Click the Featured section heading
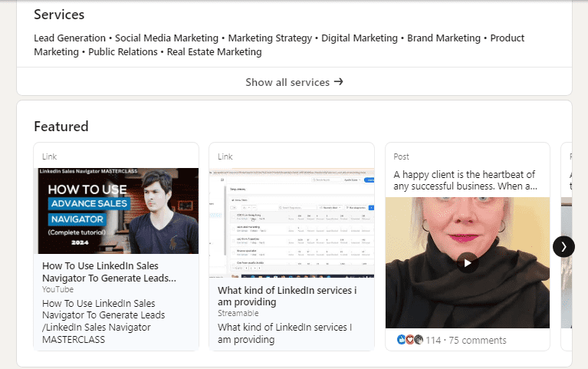588x369 pixels. [61, 127]
